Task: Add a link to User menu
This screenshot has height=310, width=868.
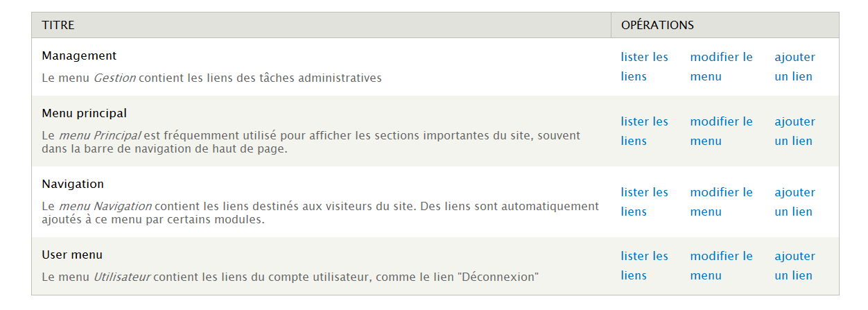Action: [x=795, y=257]
